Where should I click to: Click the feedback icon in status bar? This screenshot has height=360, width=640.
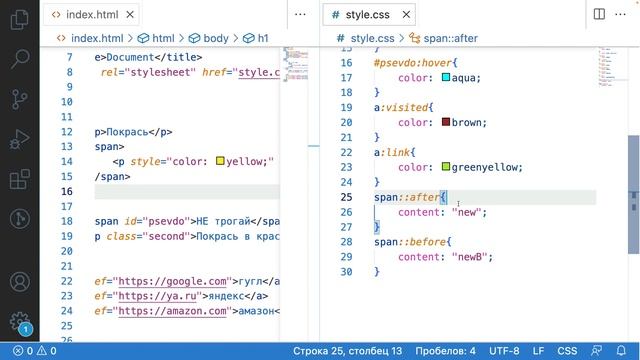[596, 351]
